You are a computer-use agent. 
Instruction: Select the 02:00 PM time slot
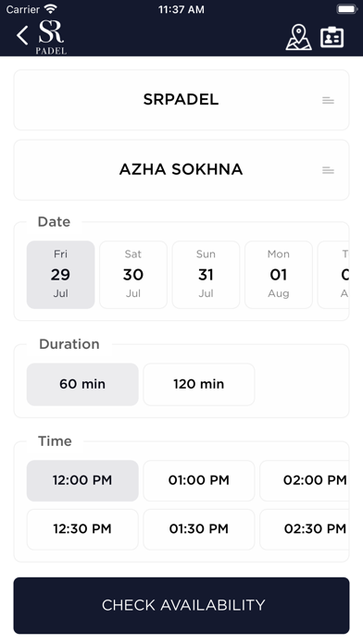pos(305,480)
